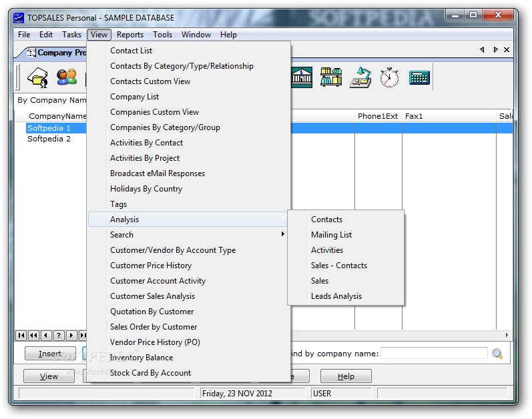Click the Help button at bottom
This screenshot has height=419, width=532.
click(x=346, y=376)
